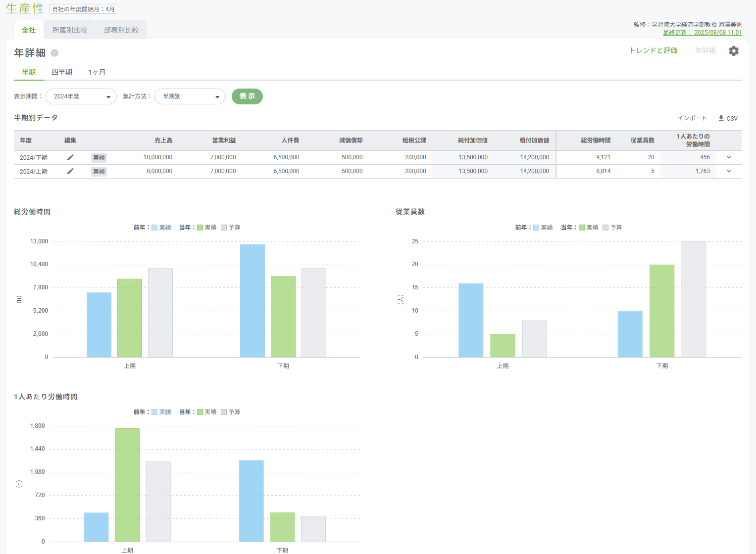The height and width of the screenshot is (554, 756).
Task: Edit the 2024/下期 row with pencil icon
Action: 70,157
